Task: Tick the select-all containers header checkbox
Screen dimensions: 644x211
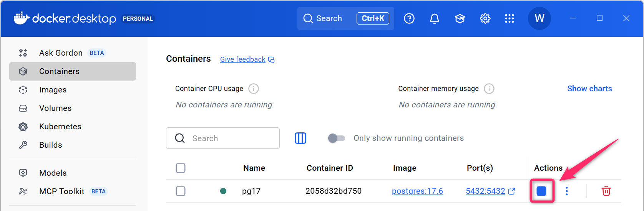Action: 181,168
